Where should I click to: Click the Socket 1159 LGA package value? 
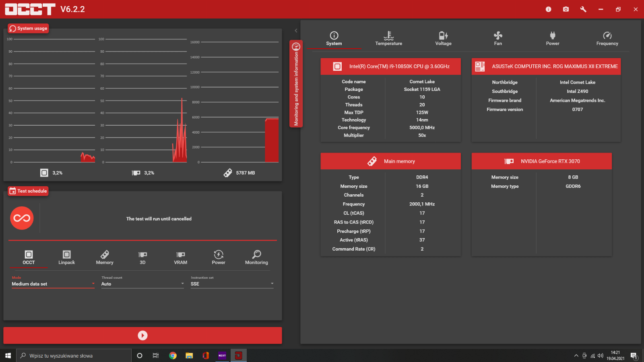pyautogui.click(x=422, y=89)
